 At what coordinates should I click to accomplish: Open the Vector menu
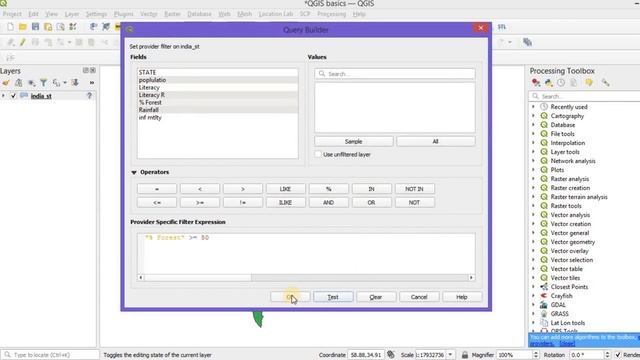[149, 14]
